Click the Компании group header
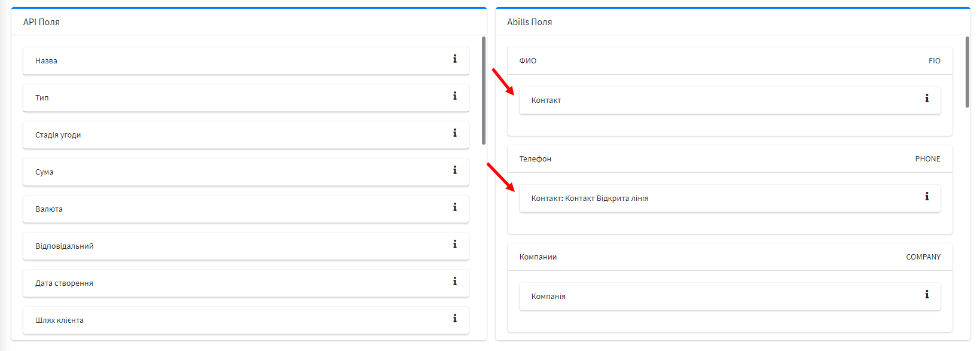The height and width of the screenshot is (351, 980). click(x=729, y=257)
